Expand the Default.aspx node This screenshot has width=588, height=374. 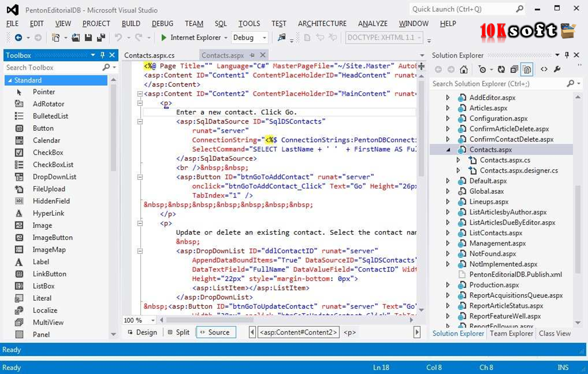click(448, 181)
